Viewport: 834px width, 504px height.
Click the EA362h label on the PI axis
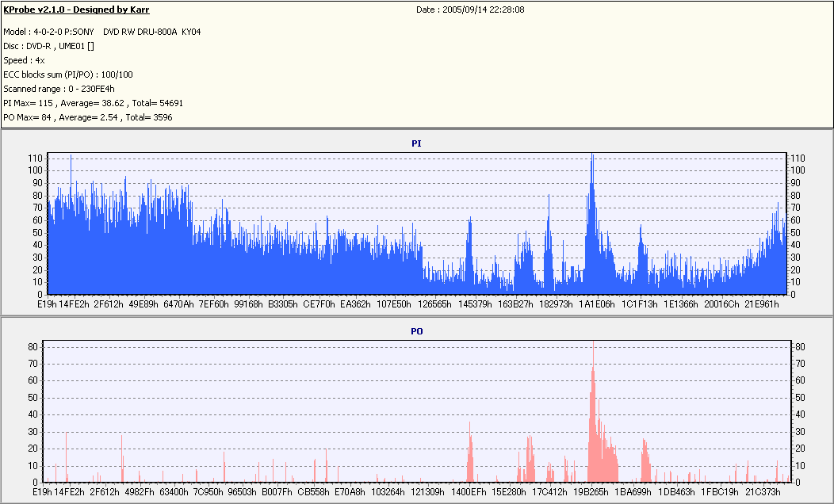[x=355, y=304]
